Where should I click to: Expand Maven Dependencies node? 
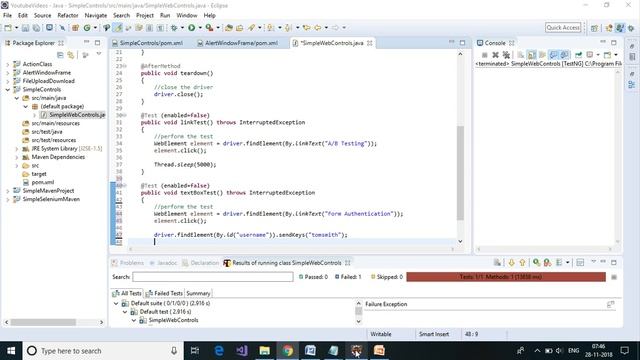tap(17, 157)
